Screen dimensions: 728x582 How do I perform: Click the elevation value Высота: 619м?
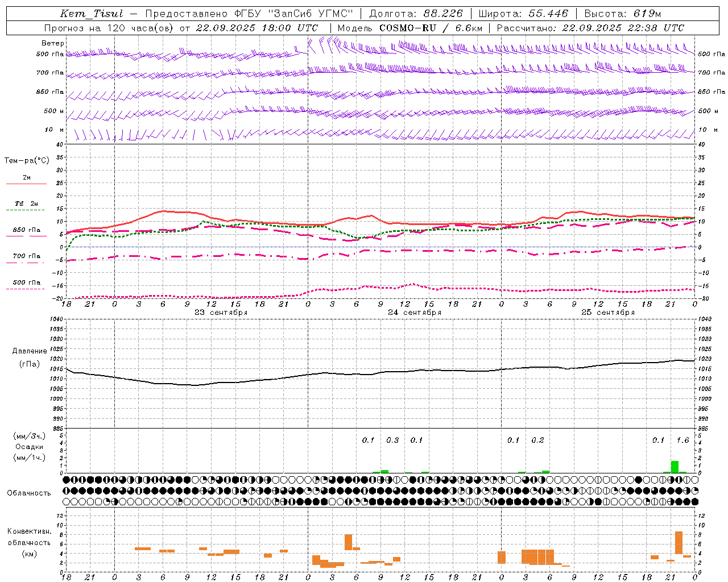(x=623, y=14)
